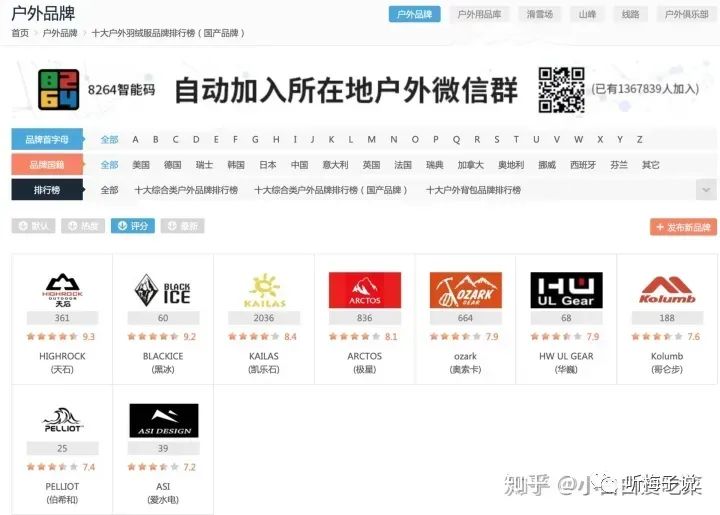Filter brands by letter Z
The height and width of the screenshot is (515, 720).
pos(639,140)
